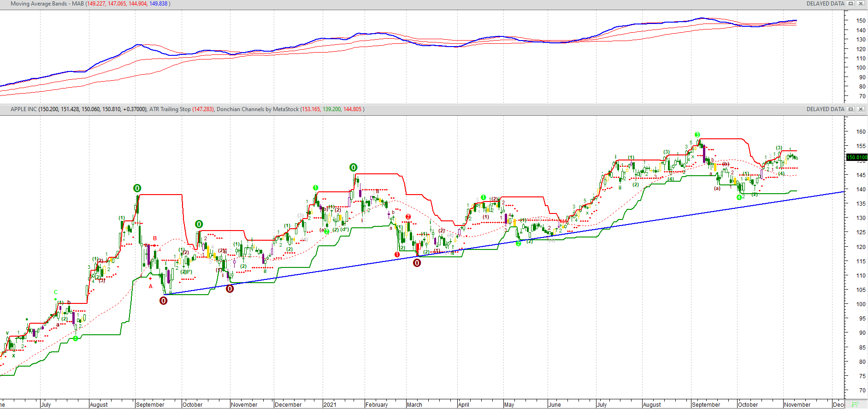868x409 pixels.
Task: Click the 150.8100 current price tag
Action: 856,157
